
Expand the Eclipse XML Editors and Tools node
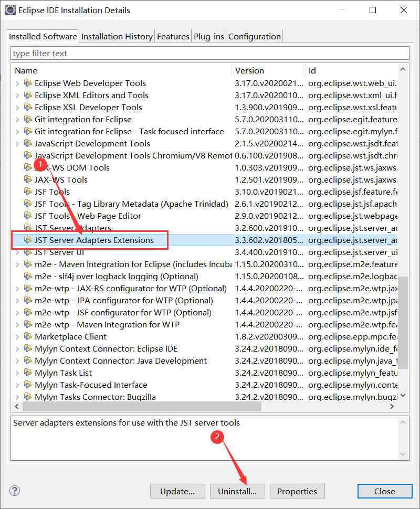pos(16,95)
